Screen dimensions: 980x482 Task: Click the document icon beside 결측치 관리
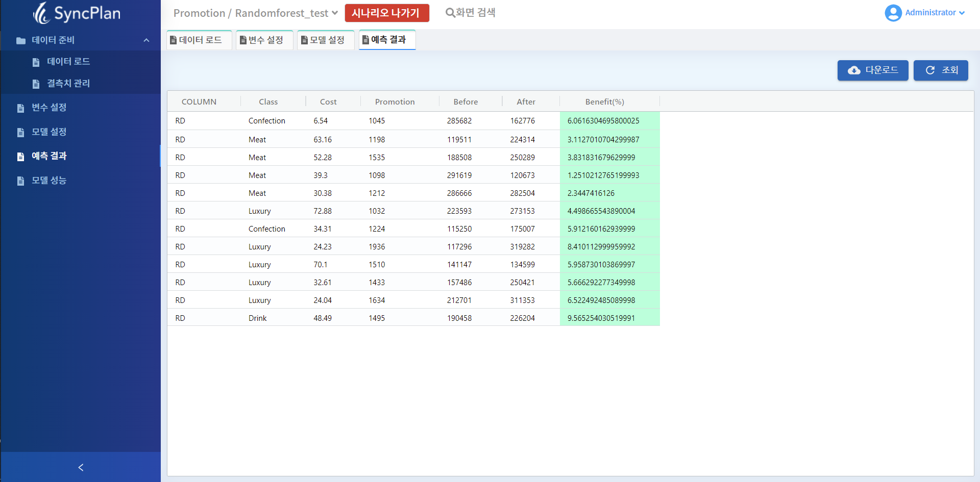click(x=36, y=84)
